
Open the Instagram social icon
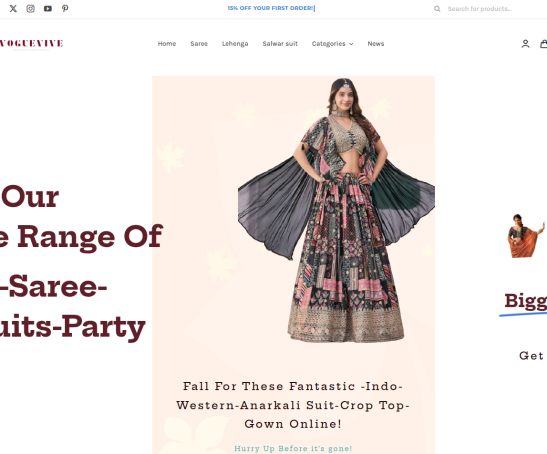30,8
